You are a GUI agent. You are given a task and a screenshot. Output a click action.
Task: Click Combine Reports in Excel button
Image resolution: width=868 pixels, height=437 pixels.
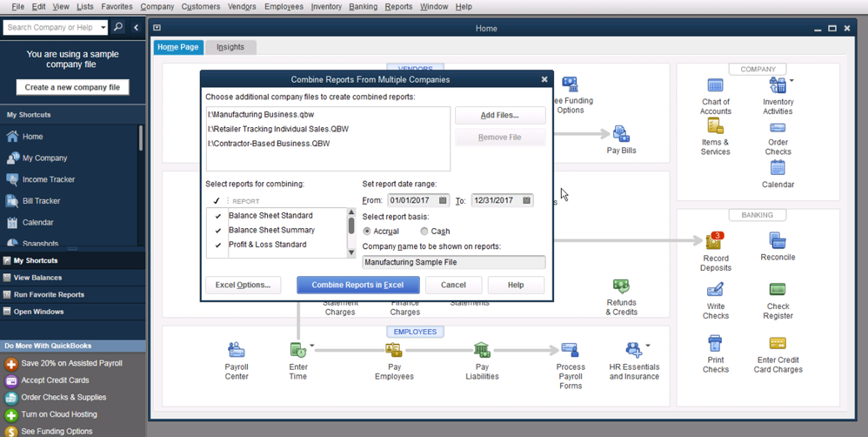click(357, 285)
